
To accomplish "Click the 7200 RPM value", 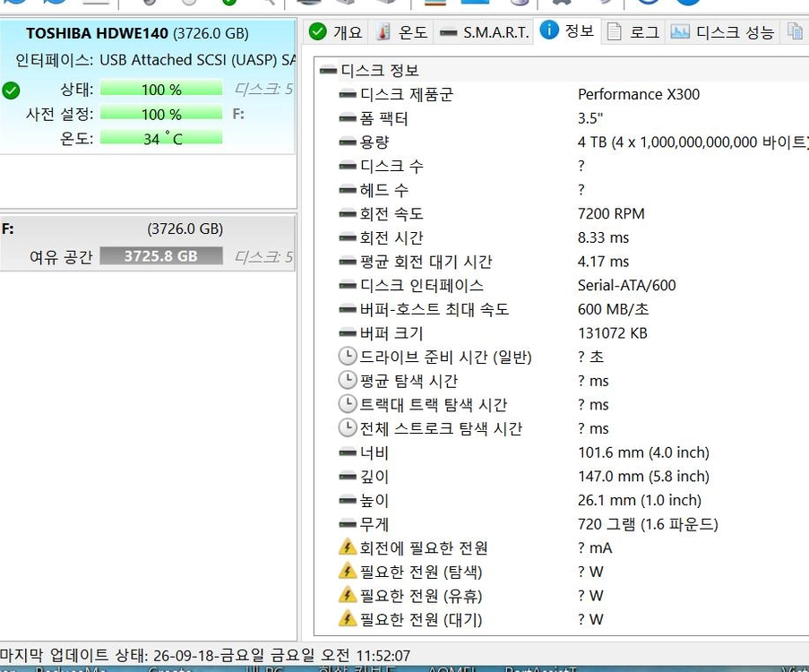I will (611, 213).
